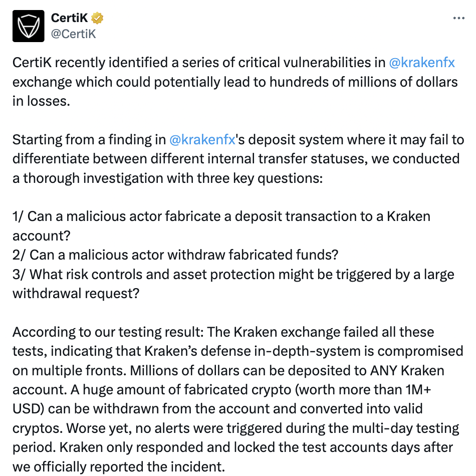Click the 'According to our testing result' sentence
This screenshot has height=476, width=476.
coord(108,332)
